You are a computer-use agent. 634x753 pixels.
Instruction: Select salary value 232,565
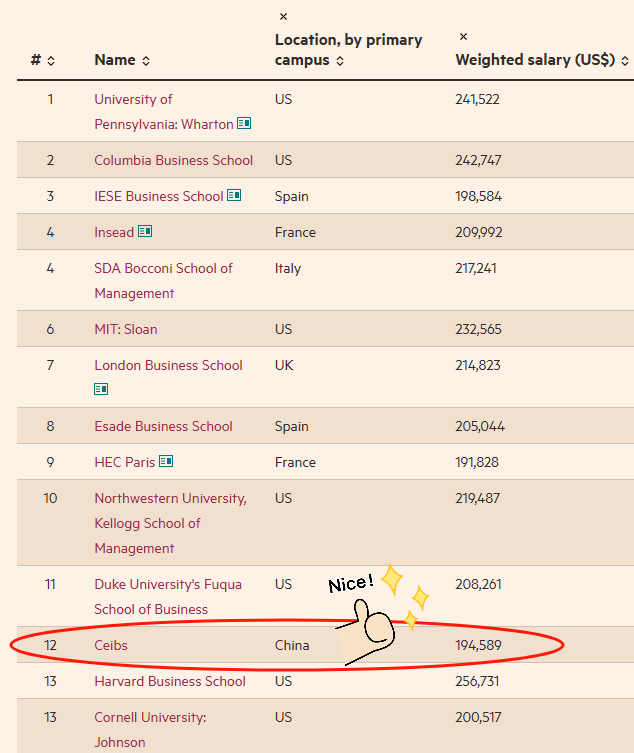click(478, 329)
